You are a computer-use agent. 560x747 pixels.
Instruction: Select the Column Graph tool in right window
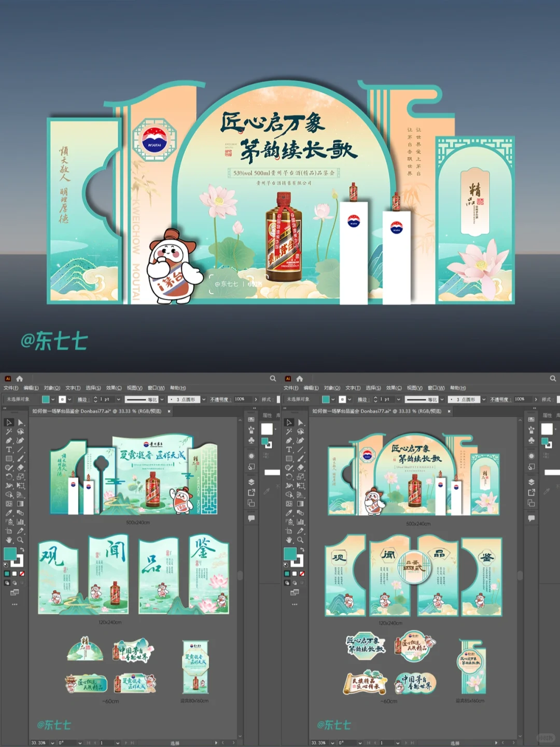tap(301, 522)
